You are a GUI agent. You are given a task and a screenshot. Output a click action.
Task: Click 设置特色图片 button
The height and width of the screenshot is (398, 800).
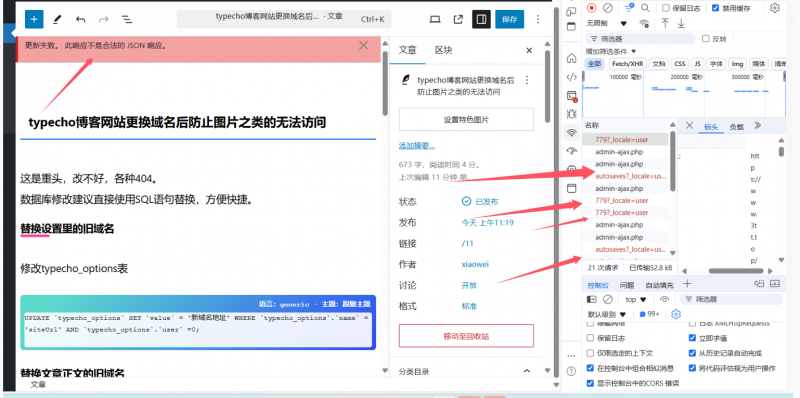tap(466, 119)
